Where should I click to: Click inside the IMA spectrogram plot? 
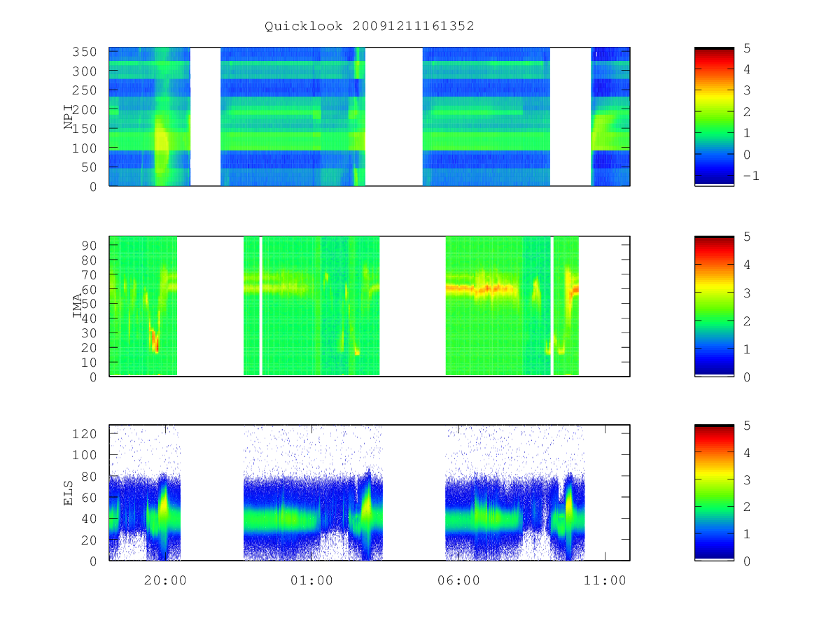[370, 306]
